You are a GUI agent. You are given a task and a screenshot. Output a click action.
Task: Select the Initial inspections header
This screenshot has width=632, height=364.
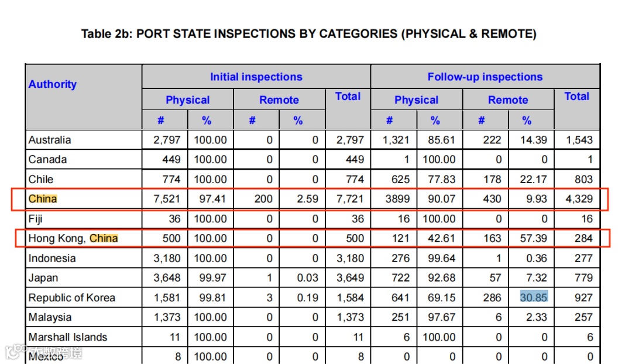point(256,77)
